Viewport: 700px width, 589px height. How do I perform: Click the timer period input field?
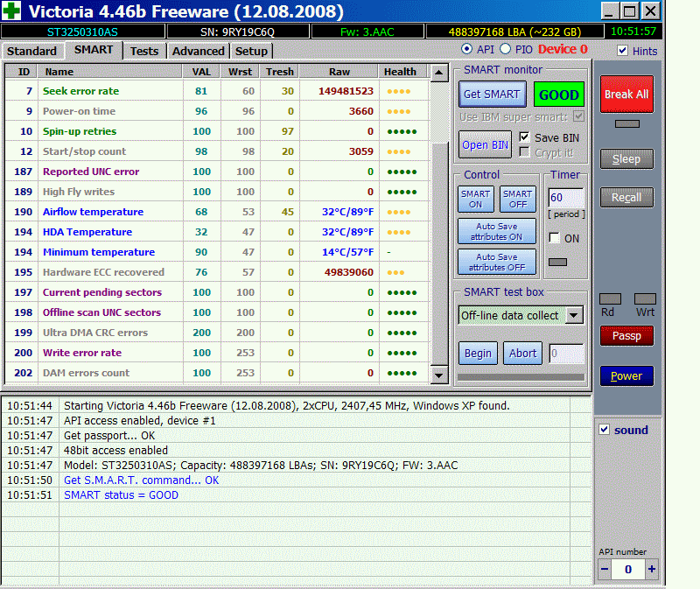pos(565,198)
